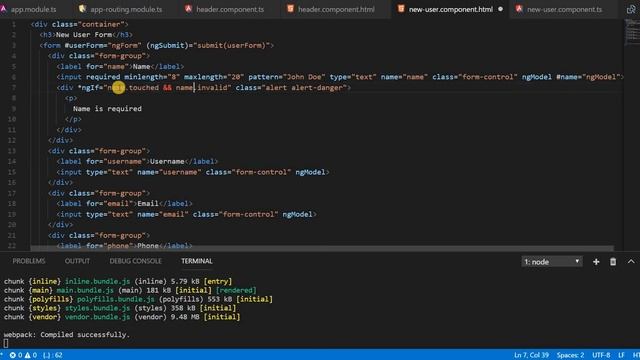This screenshot has height=360, width=640.
Task: Select the new-user.component.html tab
Action: 450,9
